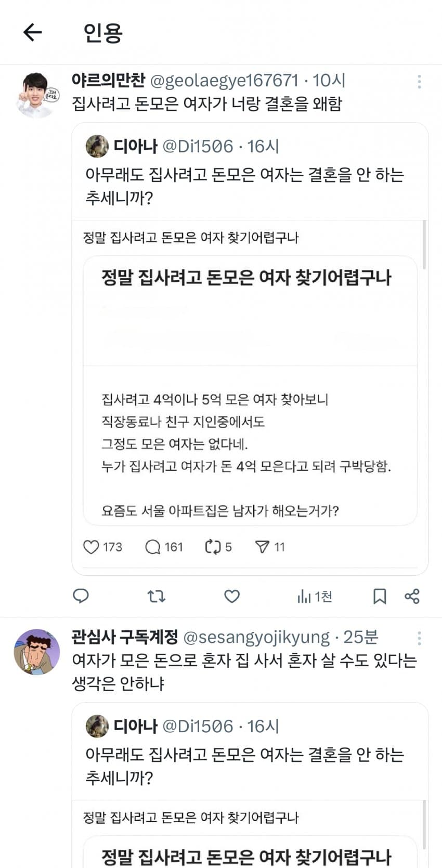Screen dimensions: 442x868
Task: Like the first quote post
Action: [x=232, y=596]
